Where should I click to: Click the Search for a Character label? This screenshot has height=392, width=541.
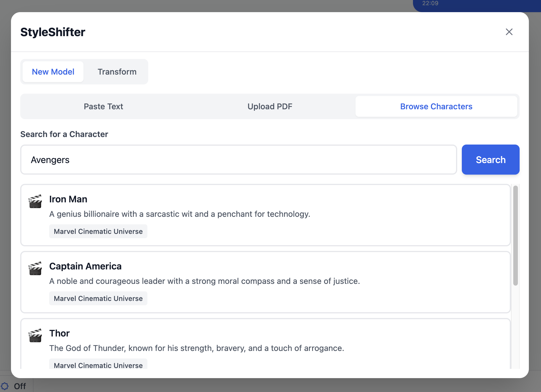coord(64,134)
